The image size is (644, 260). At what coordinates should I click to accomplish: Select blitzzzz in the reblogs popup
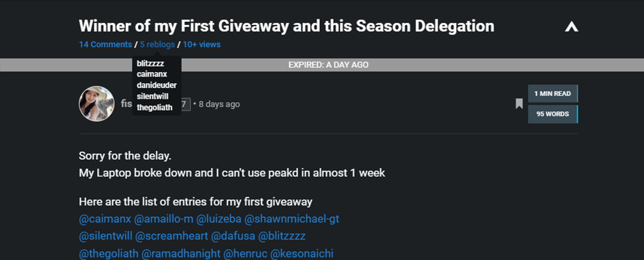pos(150,64)
